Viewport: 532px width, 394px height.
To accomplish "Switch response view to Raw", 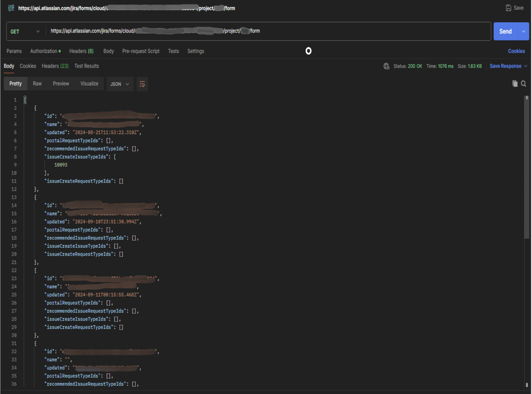I will 37,83.
